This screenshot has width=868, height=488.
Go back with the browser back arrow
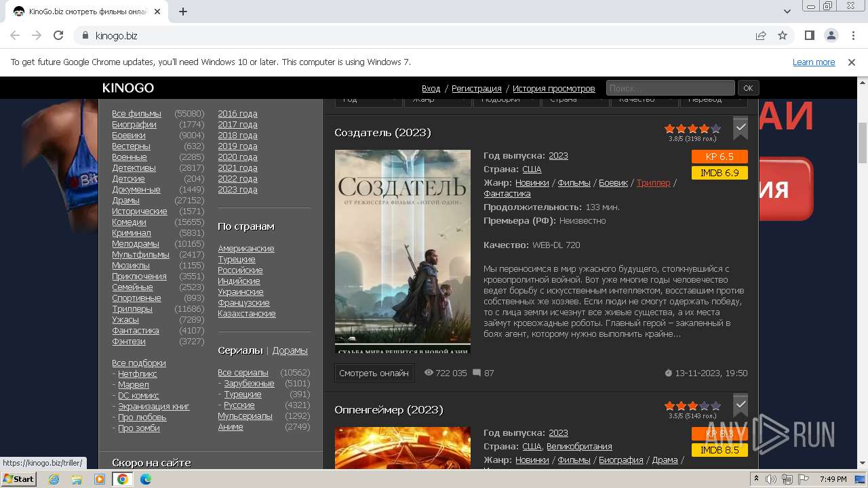click(x=15, y=35)
